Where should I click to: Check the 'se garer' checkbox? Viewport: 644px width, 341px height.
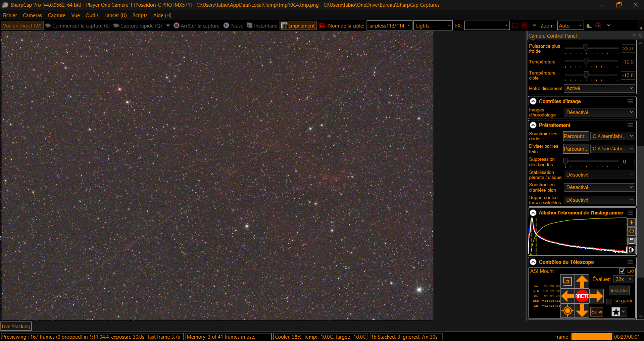point(609,301)
